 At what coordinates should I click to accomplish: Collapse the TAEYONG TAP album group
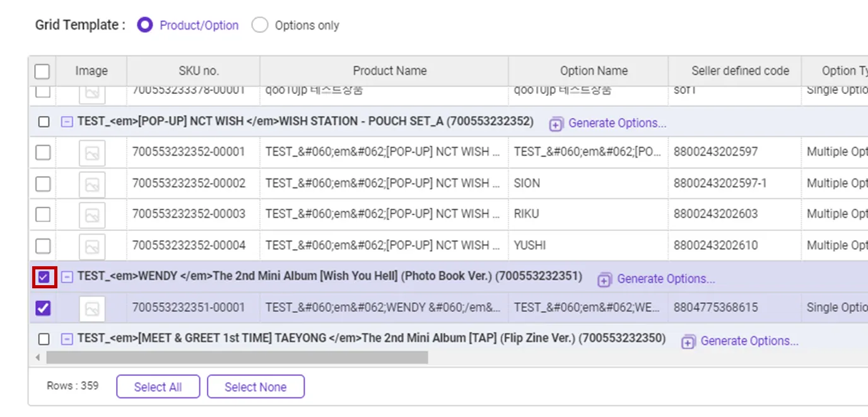point(67,339)
